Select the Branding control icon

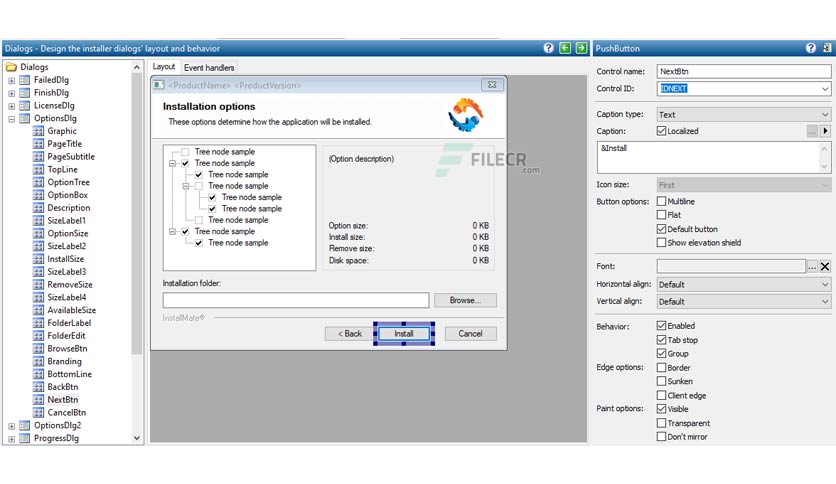point(38,361)
